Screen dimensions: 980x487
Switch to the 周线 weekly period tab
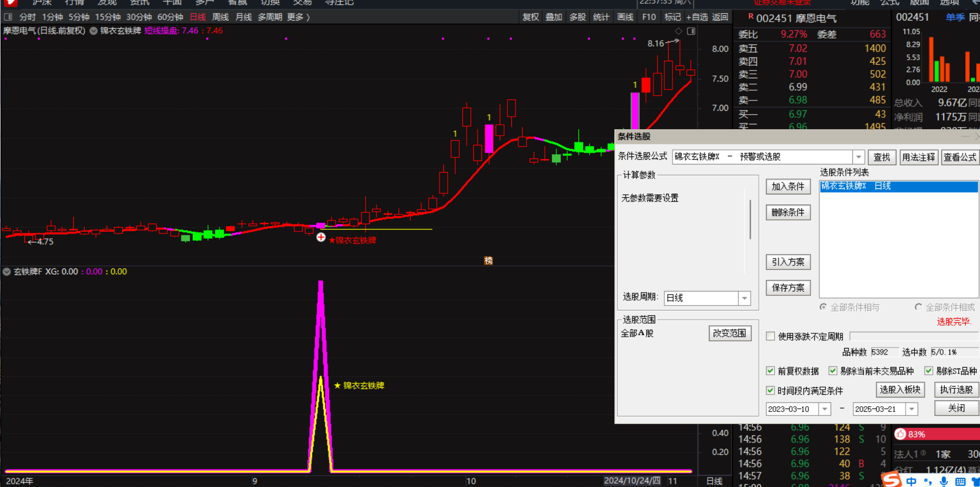(x=220, y=17)
